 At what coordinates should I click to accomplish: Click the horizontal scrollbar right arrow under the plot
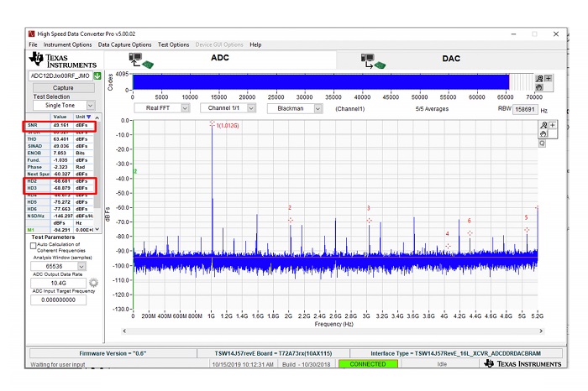(541, 331)
